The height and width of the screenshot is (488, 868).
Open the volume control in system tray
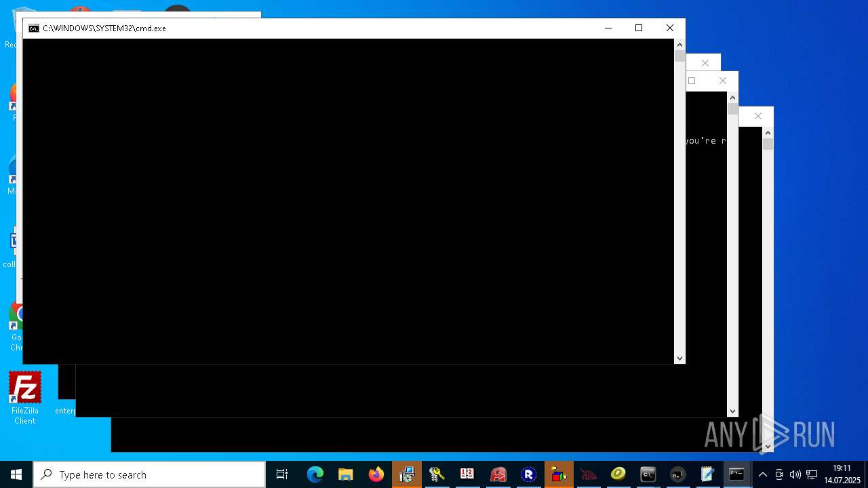click(795, 474)
